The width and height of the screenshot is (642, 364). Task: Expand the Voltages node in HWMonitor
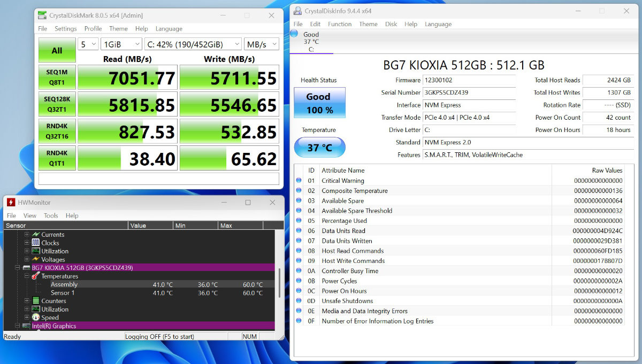coord(27,259)
